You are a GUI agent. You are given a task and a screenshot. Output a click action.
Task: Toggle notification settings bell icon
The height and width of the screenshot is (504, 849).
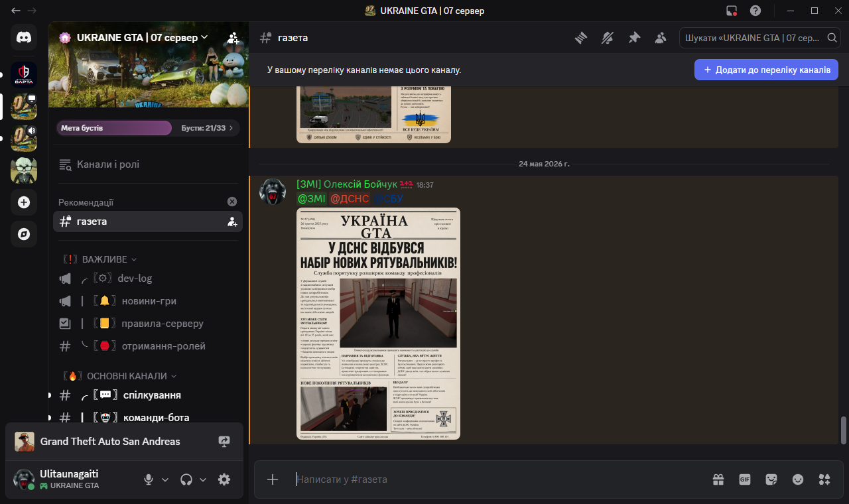[x=608, y=38]
